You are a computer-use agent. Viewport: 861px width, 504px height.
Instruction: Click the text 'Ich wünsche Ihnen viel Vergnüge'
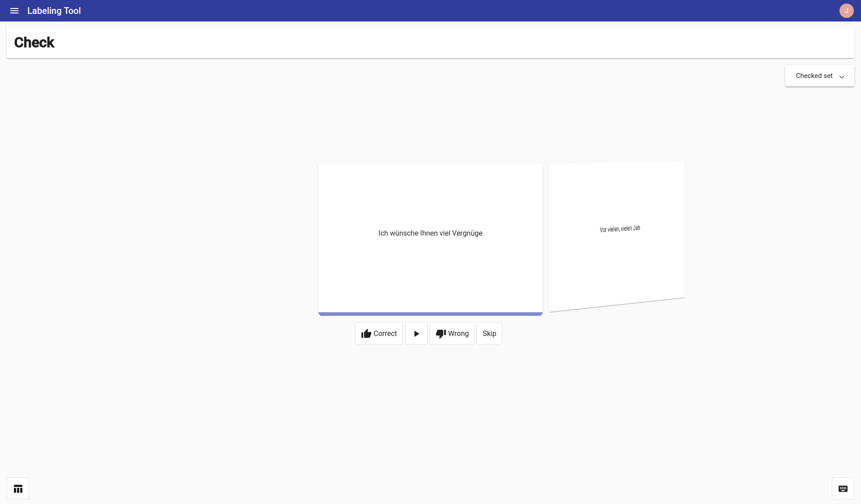pyautogui.click(x=430, y=233)
